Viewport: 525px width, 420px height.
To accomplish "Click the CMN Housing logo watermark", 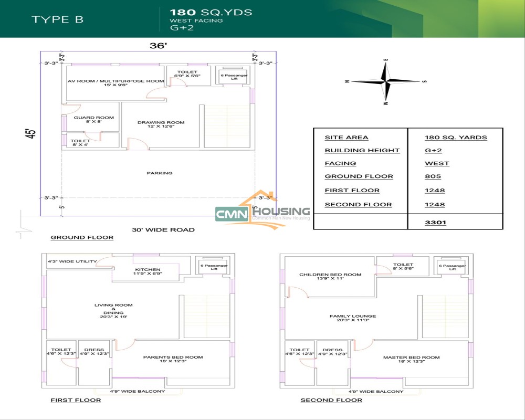I will pos(262,212).
